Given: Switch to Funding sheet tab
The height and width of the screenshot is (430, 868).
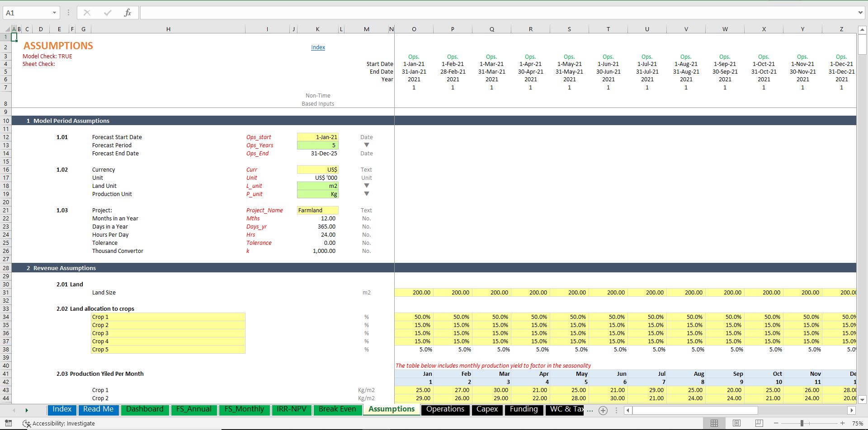Looking at the screenshot, I should click(x=524, y=409).
